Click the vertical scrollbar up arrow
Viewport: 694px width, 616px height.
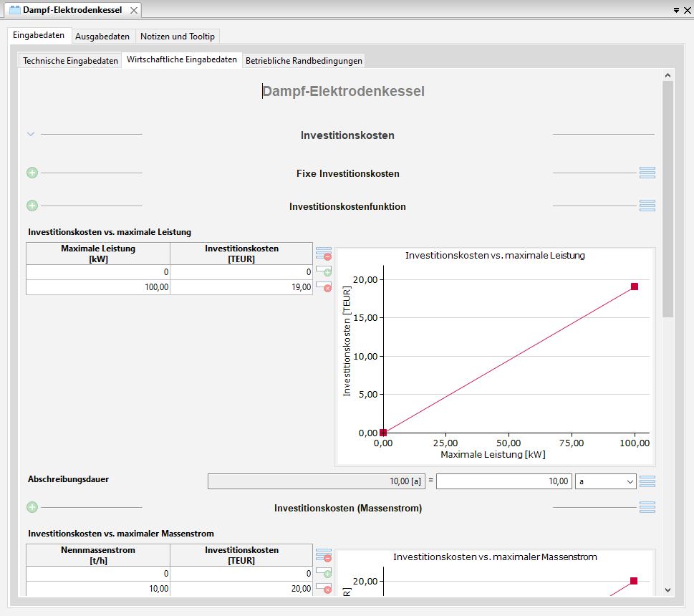[x=668, y=75]
